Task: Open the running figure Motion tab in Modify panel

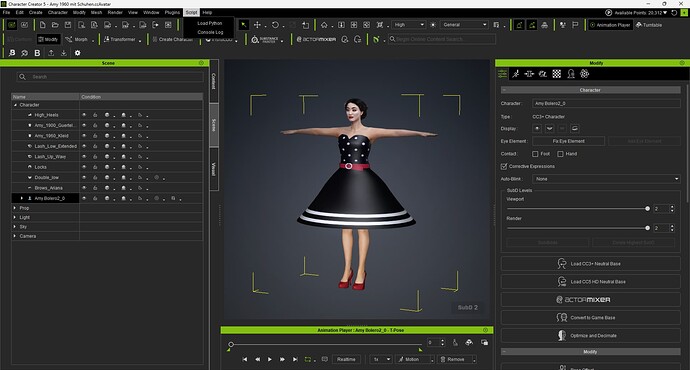Action: pos(516,74)
